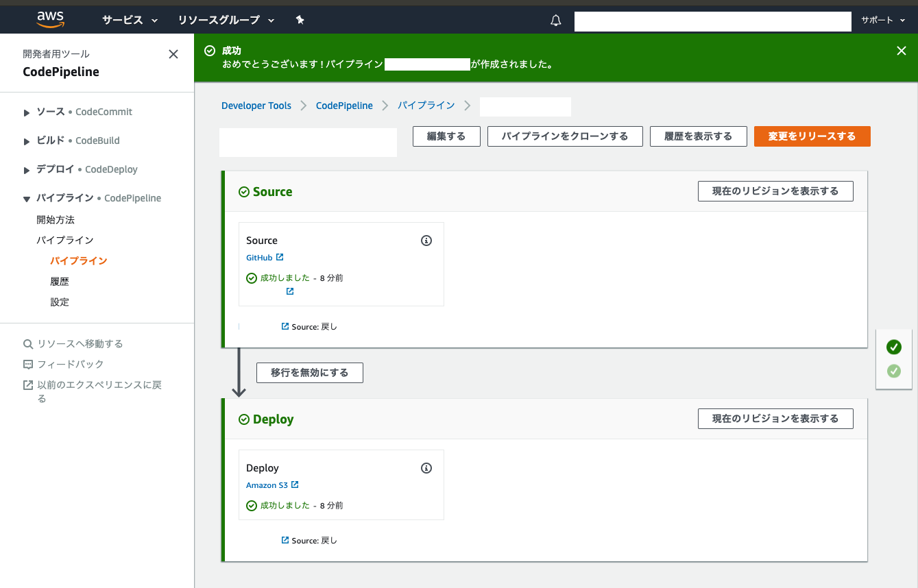918x588 pixels.
Task: Open the Amazon S3 provider link
Action: coord(272,485)
